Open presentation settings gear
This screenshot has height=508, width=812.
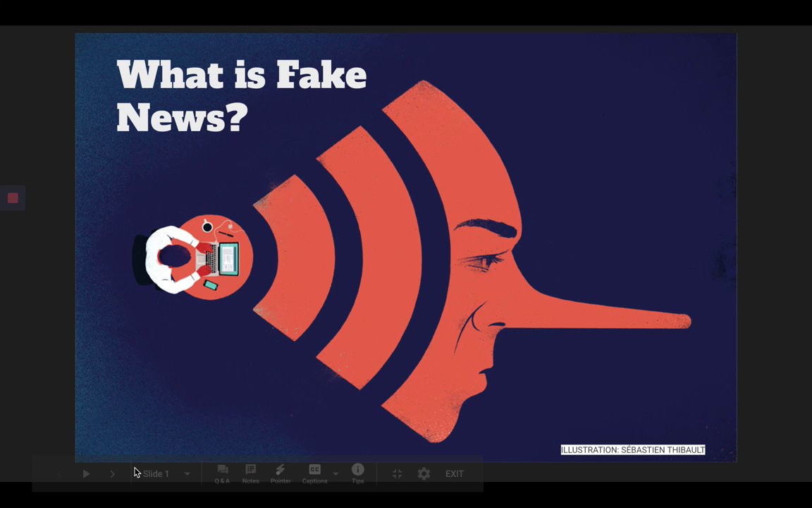[424, 474]
